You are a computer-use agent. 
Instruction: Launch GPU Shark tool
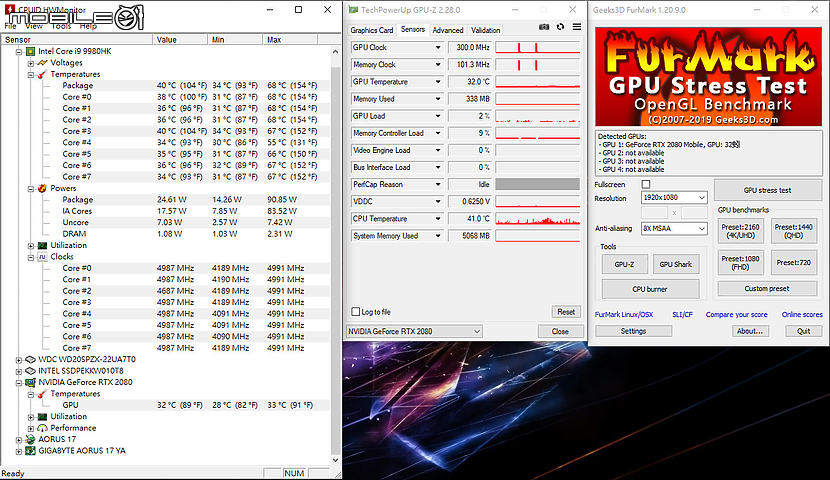(676, 264)
